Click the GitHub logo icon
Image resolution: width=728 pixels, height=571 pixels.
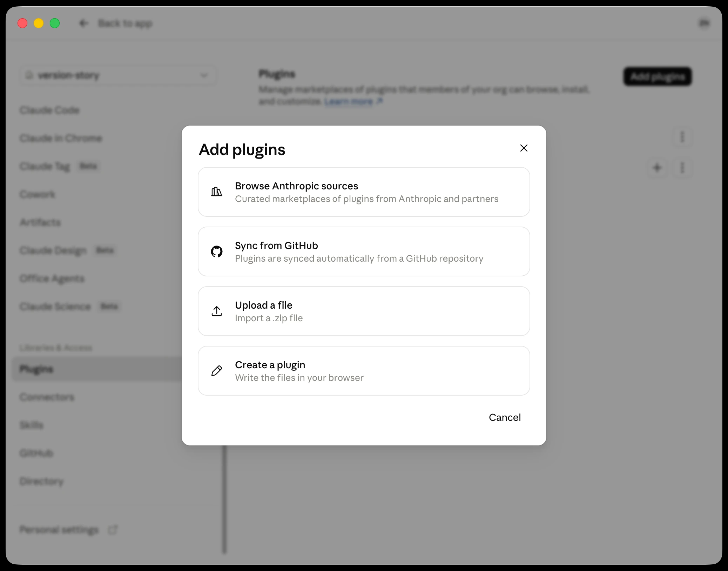tap(216, 251)
